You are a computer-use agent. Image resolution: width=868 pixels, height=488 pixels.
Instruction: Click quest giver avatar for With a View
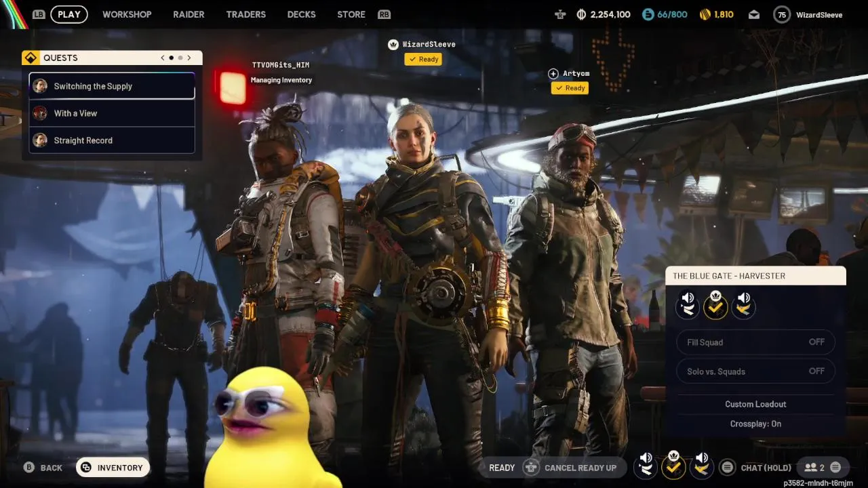[41, 113]
